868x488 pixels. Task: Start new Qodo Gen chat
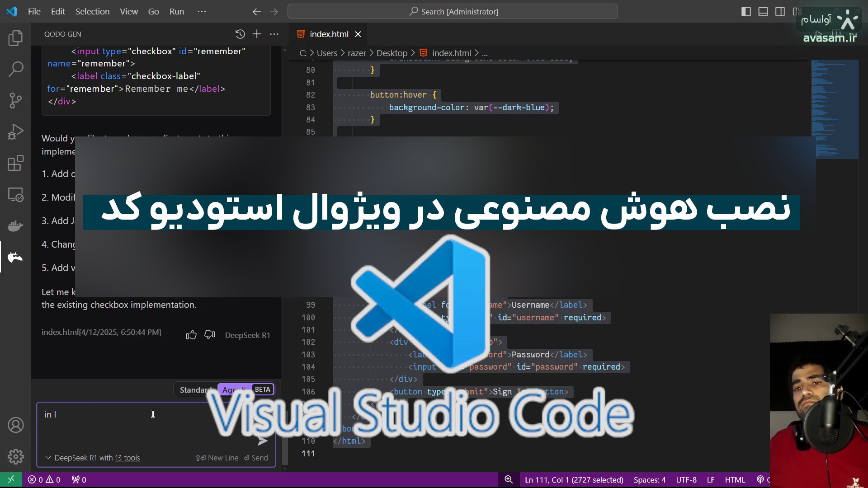pyautogui.click(x=257, y=34)
